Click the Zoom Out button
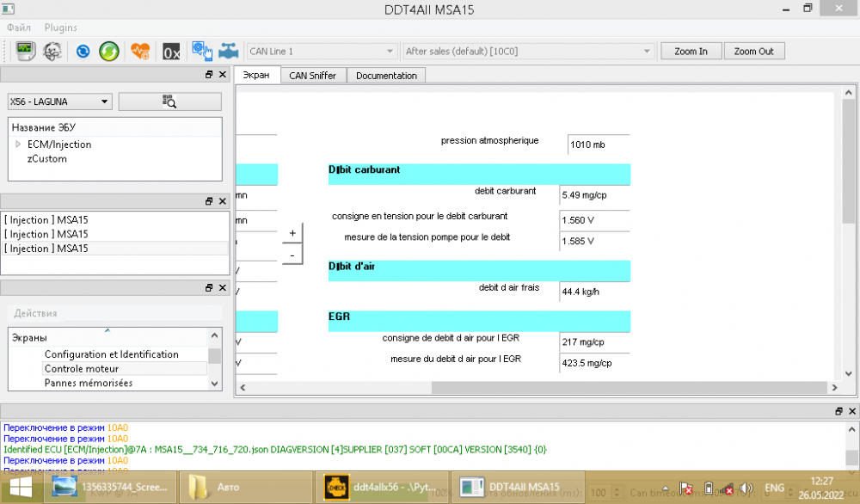This screenshot has width=860, height=504. pos(754,51)
